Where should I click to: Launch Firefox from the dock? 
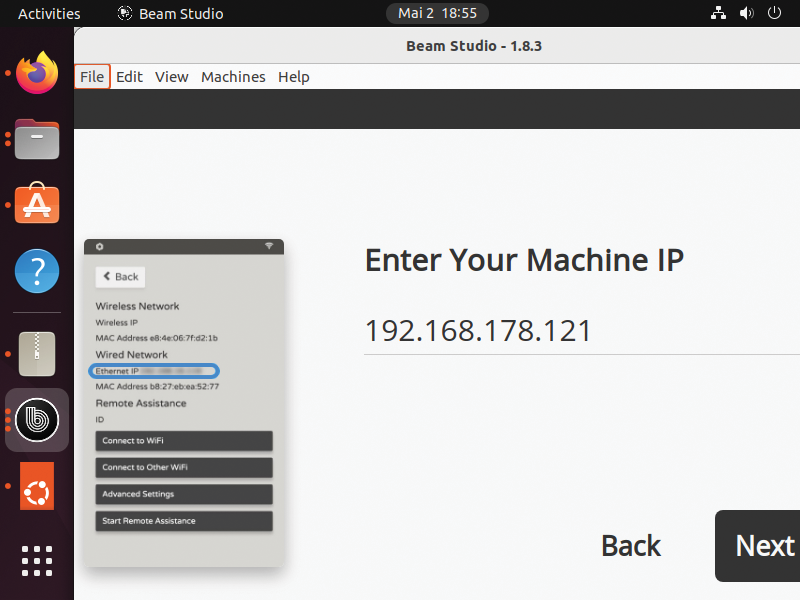pyautogui.click(x=37, y=72)
